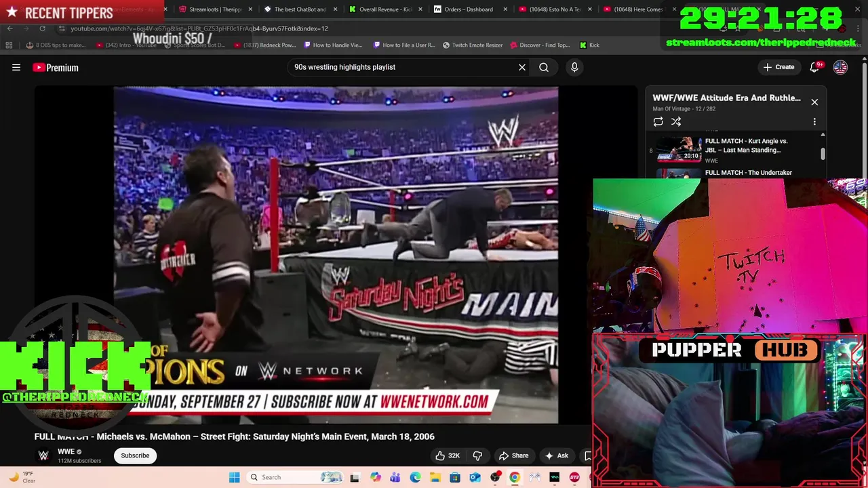Open bookmark How to Handle Vie...

(x=333, y=45)
